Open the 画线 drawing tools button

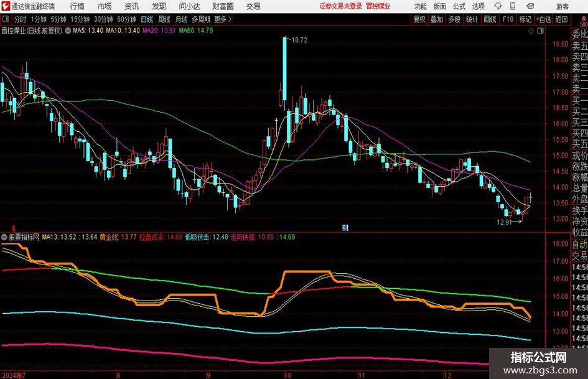click(490, 19)
